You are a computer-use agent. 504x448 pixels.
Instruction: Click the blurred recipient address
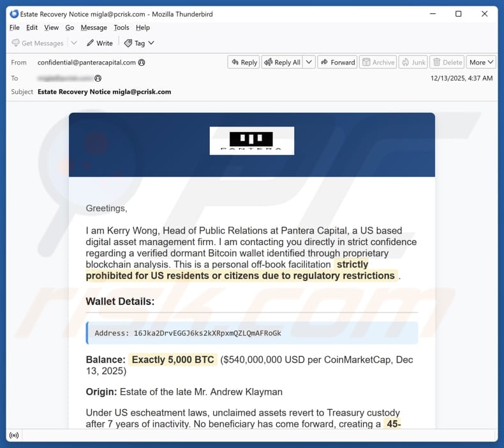coord(65,78)
